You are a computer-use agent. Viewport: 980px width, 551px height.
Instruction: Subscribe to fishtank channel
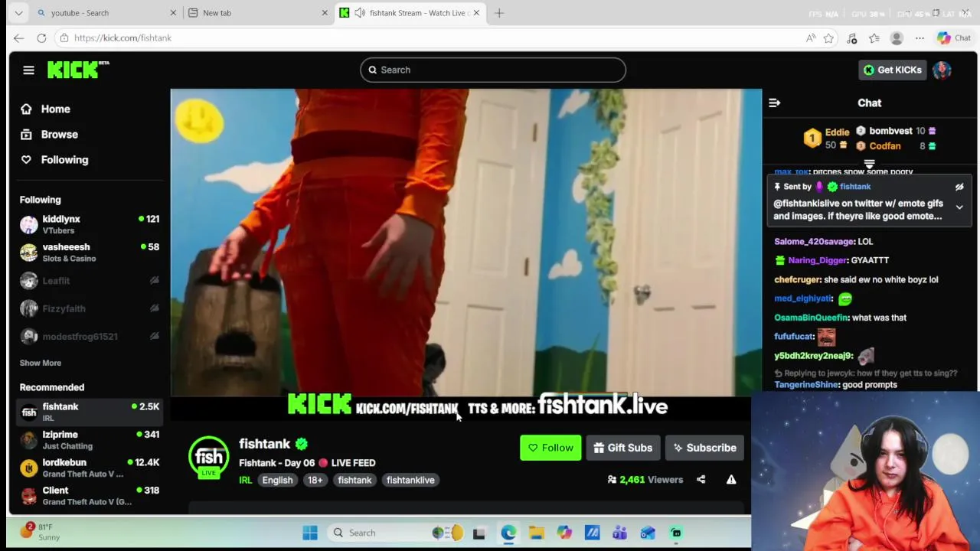[x=704, y=448]
